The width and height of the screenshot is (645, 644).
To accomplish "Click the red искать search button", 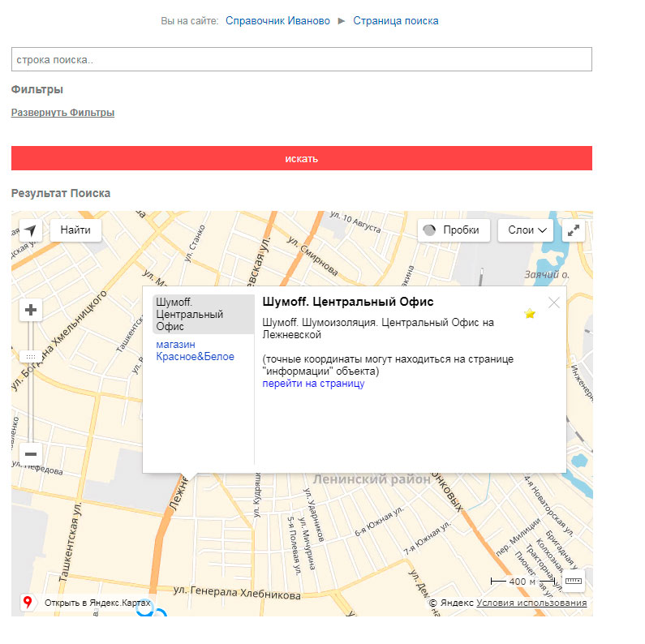I will coord(302,158).
